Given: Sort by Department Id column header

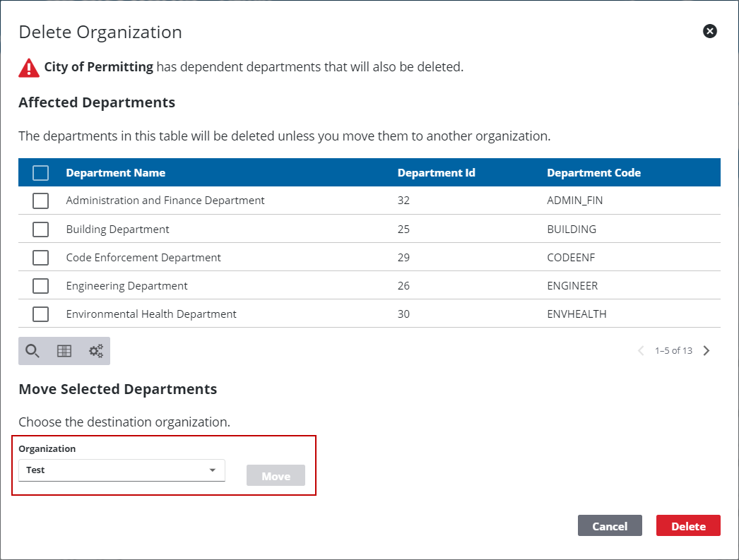Looking at the screenshot, I should point(436,173).
